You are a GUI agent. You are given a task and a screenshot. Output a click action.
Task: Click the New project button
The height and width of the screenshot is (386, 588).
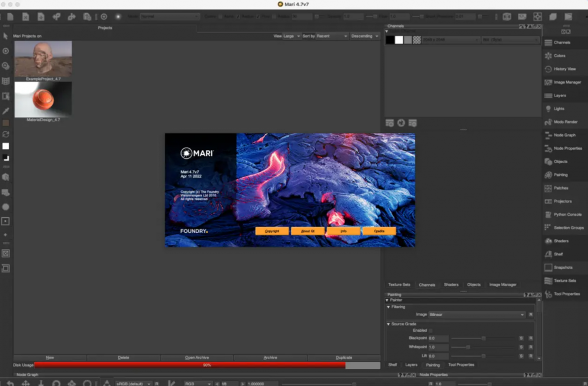(x=50, y=358)
